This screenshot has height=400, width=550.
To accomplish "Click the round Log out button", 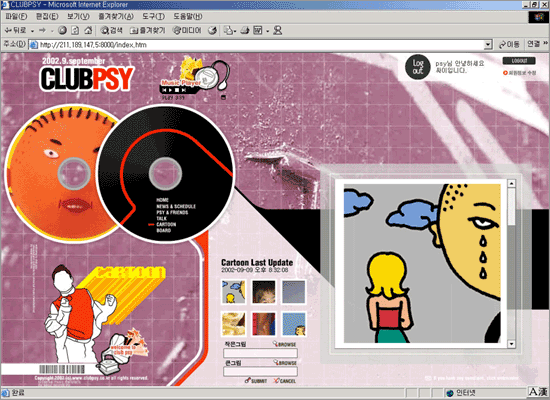I will coord(417,67).
